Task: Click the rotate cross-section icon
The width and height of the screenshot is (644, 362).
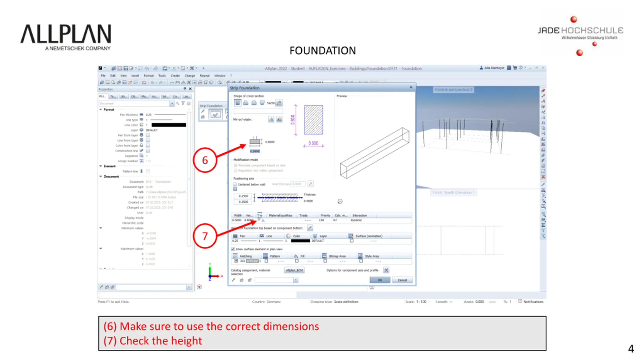Action: coord(279,119)
